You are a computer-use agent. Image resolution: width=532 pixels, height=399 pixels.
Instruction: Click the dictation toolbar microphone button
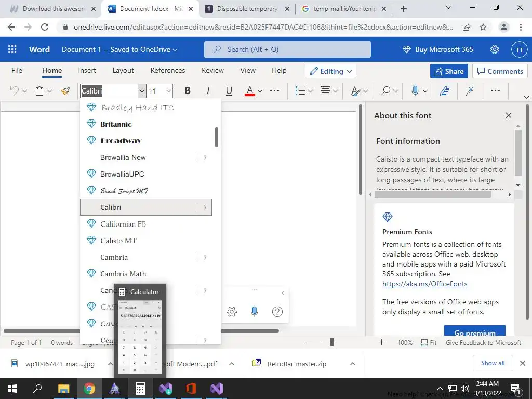(255, 312)
